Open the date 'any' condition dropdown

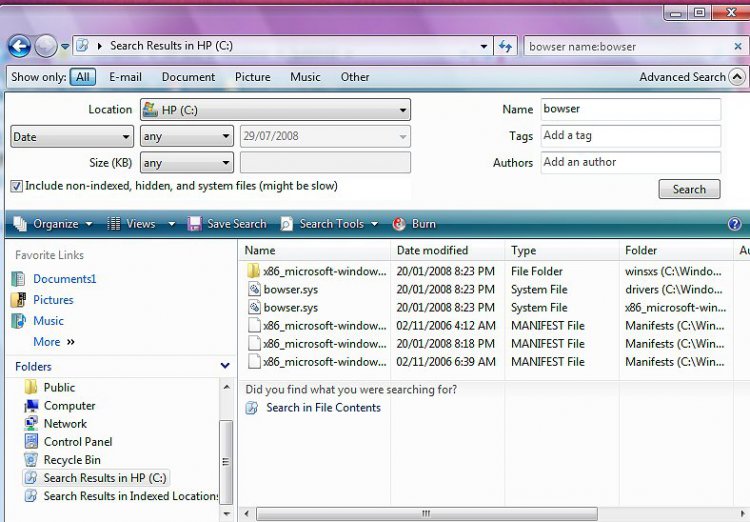click(x=187, y=137)
